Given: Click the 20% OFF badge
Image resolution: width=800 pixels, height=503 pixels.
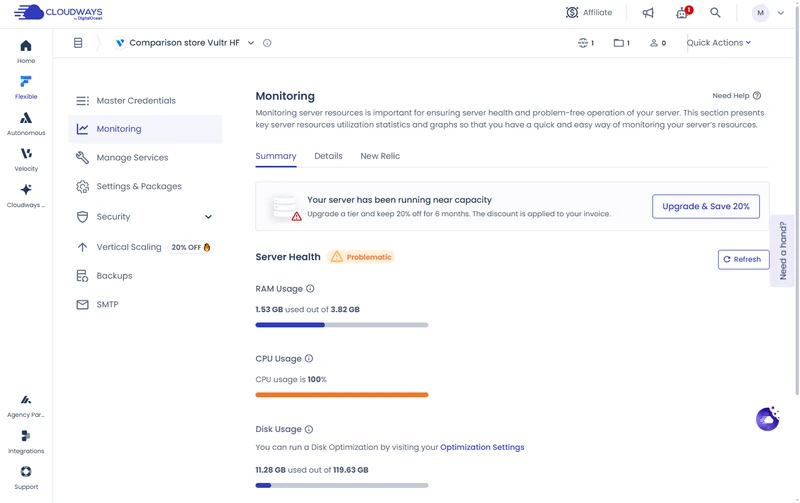Looking at the screenshot, I should click(x=191, y=247).
